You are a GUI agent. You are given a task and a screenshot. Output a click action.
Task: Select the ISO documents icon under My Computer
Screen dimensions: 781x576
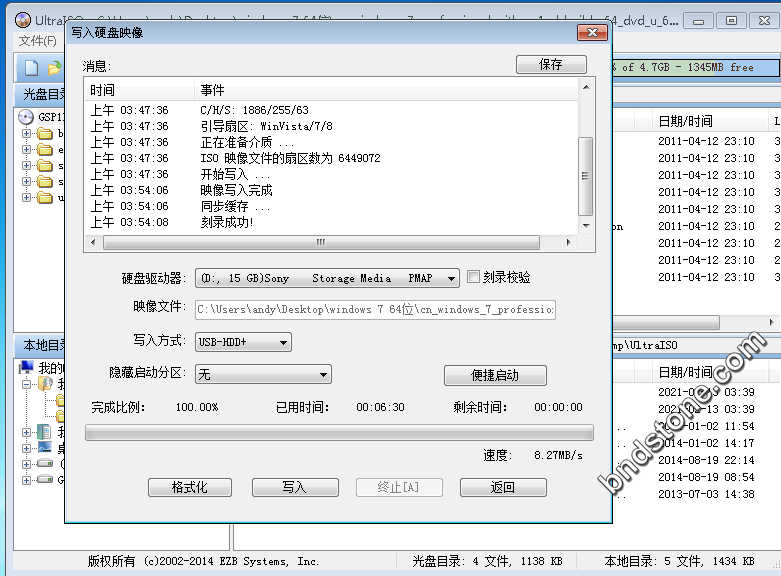coord(45,384)
